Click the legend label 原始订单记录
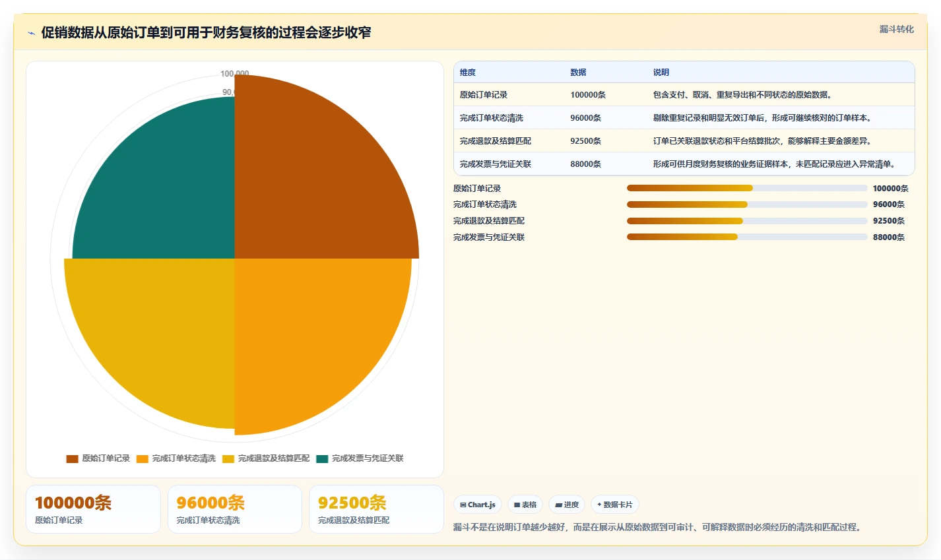 point(106,458)
